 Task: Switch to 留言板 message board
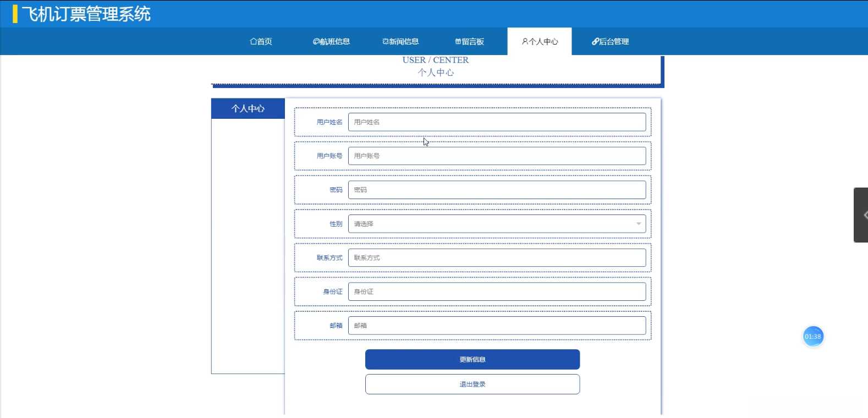[x=470, y=41]
